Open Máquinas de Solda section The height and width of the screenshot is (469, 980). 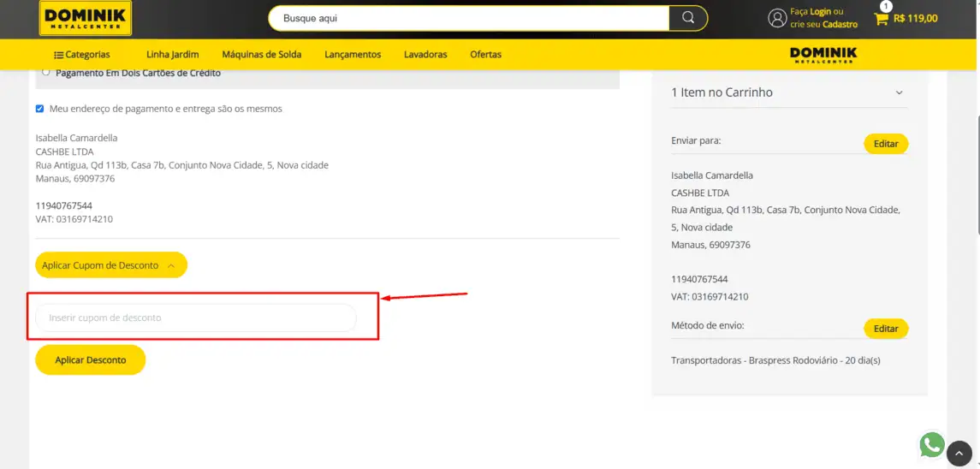262,55
